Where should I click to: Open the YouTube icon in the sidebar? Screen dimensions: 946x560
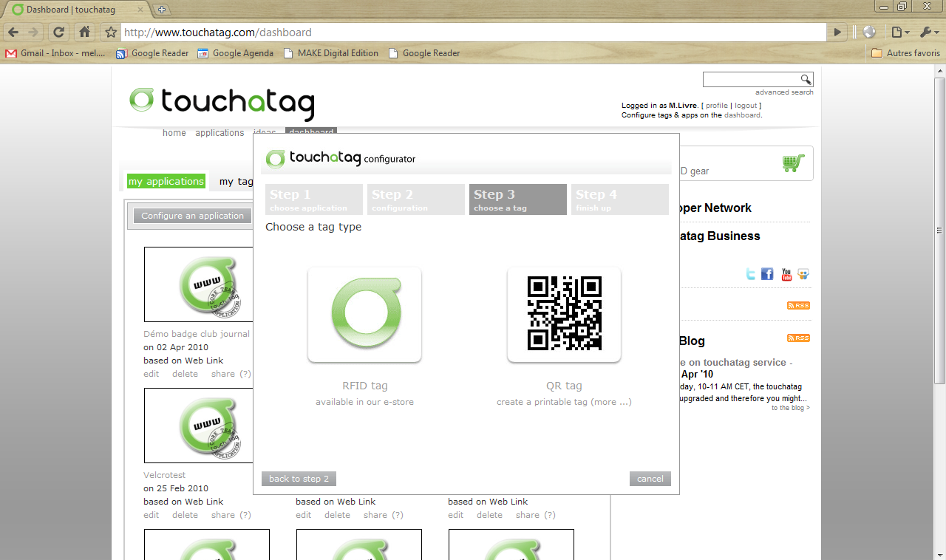[786, 274]
